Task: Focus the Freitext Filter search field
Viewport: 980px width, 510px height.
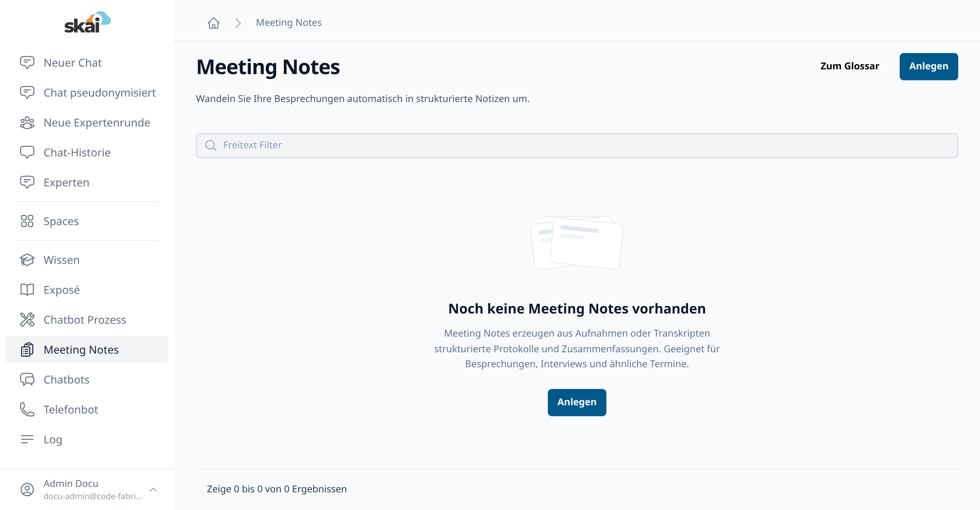Action: pos(577,145)
